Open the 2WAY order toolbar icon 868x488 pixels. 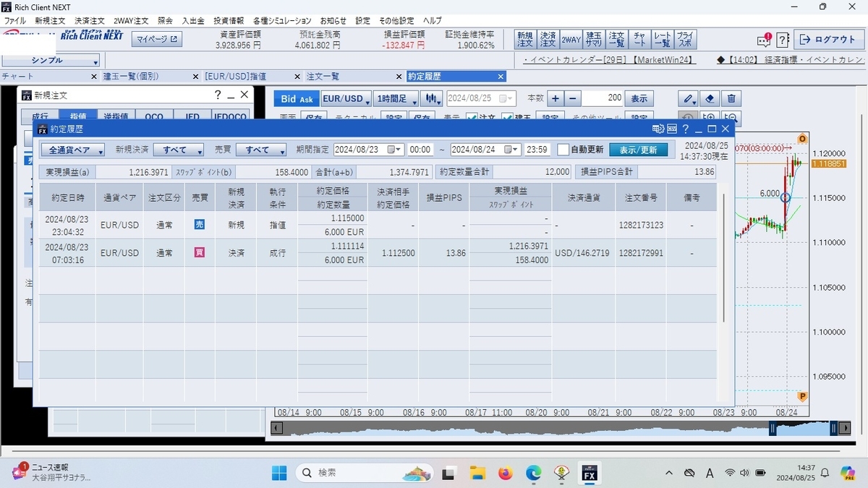[x=571, y=40]
